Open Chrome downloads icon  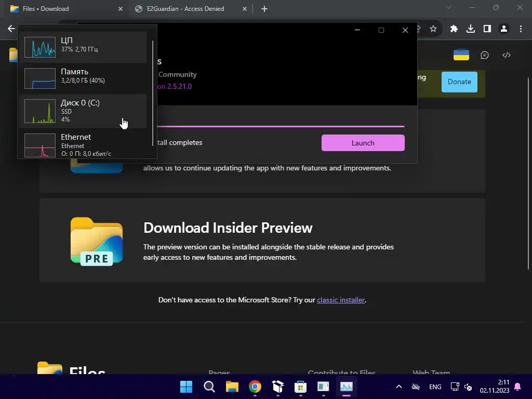(471, 29)
